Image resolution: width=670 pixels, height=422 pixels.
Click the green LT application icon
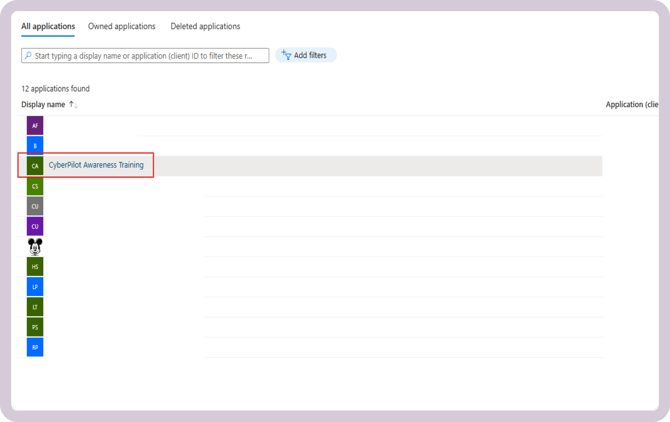[x=35, y=307]
